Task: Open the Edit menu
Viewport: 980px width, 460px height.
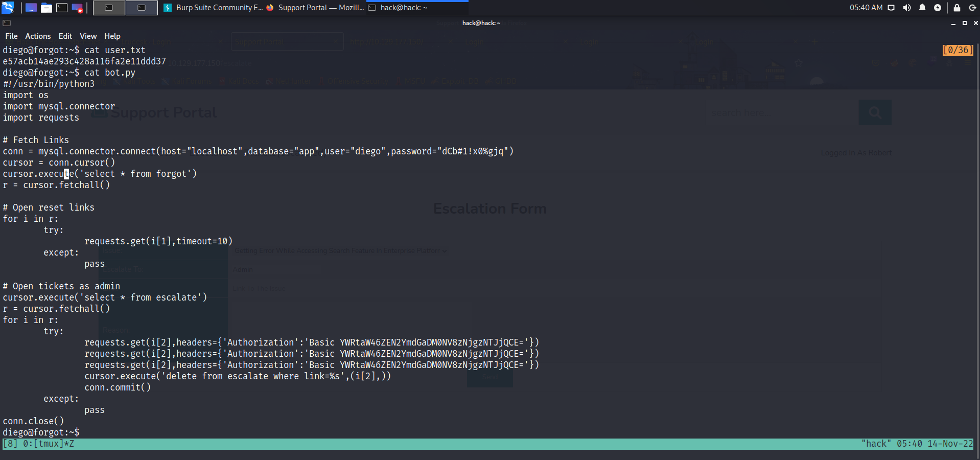Action: click(65, 36)
